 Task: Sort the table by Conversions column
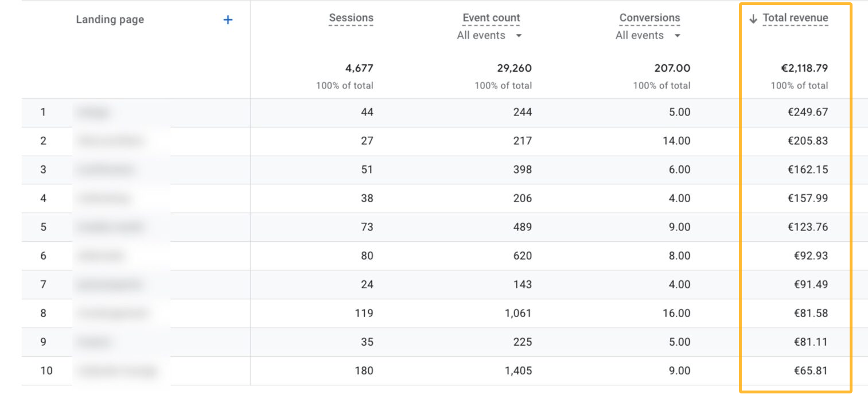649,18
